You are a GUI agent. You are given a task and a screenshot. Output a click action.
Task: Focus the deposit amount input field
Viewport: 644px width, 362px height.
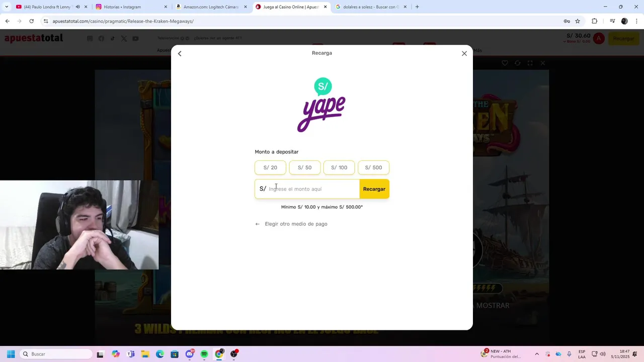click(307, 189)
